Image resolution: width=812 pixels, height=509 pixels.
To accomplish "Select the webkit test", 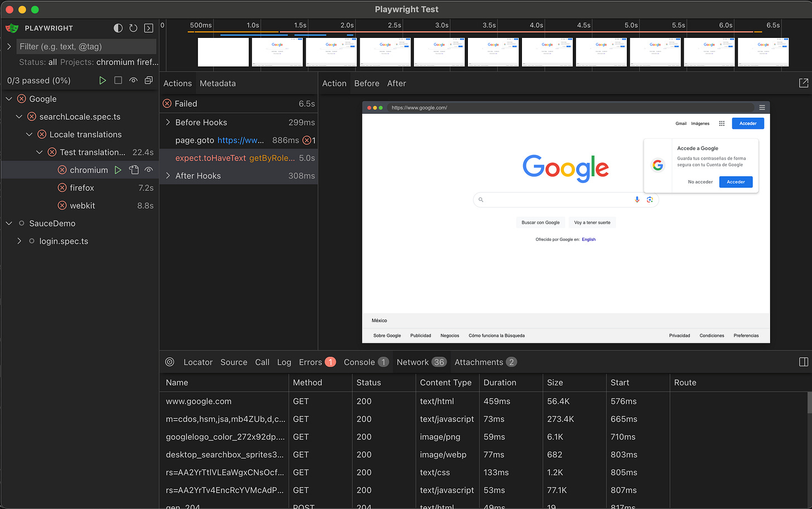I will tap(80, 206).
